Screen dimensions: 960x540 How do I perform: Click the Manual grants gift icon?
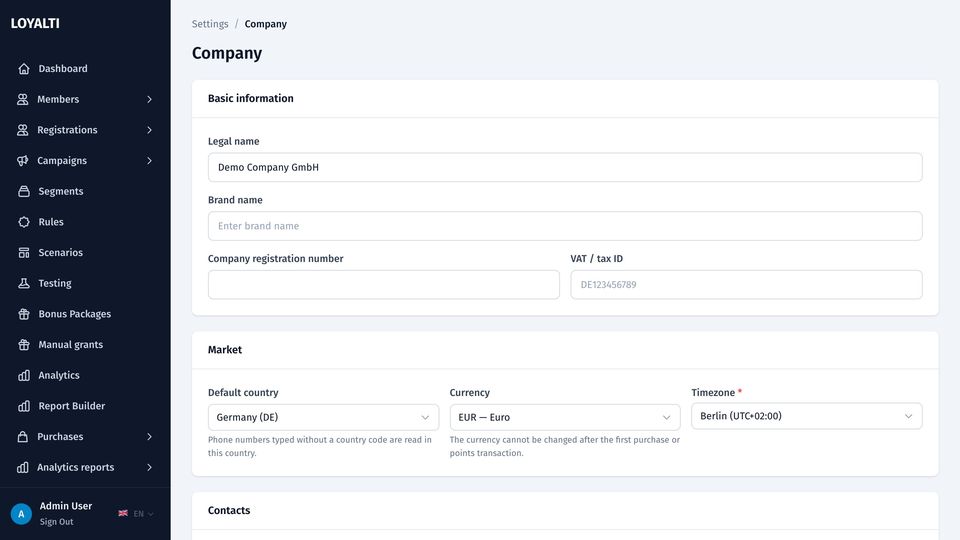pyautogui.click(x=24, y=344)
